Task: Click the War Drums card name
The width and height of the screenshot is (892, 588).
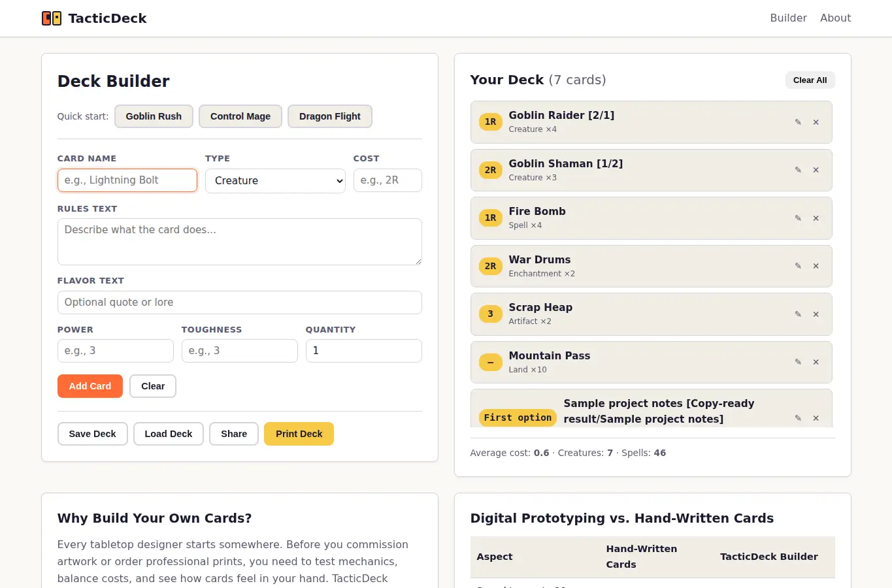Action: tap(540, 260)
